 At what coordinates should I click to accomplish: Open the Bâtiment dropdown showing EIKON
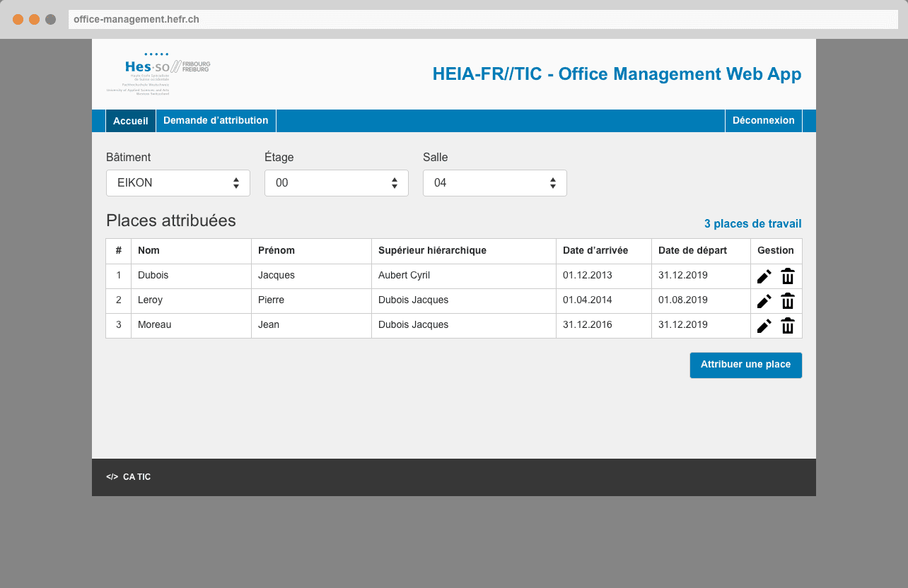click(x=177, y=182)
